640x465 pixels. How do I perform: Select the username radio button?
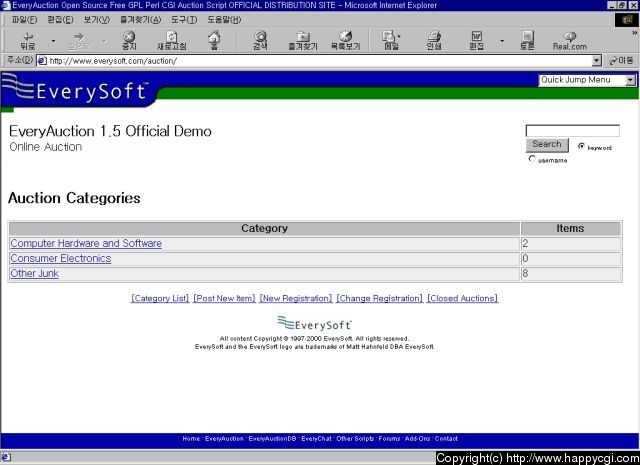point(532,158)
